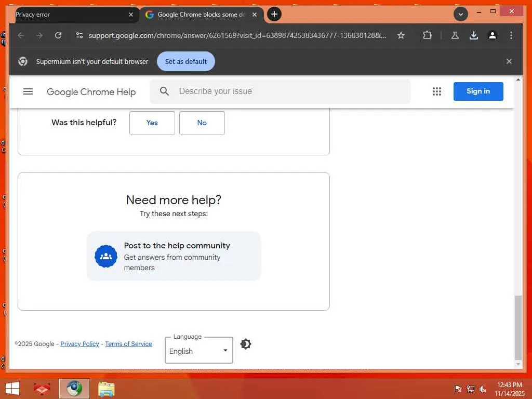
Task: Click the Supermium logo in the infobar
Action: point(23,61)
